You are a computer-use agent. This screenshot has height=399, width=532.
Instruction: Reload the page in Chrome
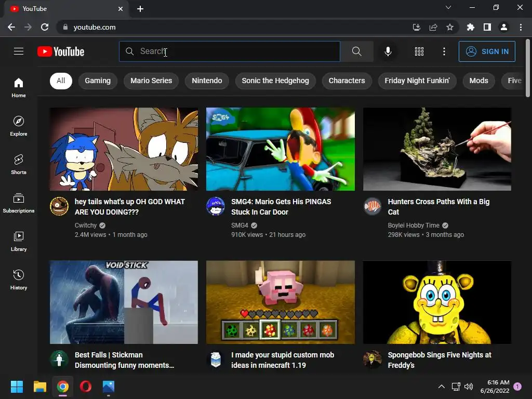coord(45,27)
